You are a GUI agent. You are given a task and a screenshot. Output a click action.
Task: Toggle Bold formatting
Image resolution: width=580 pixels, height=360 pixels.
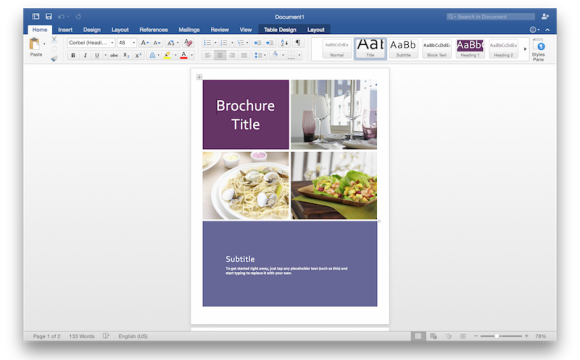[x=73, y=55]
